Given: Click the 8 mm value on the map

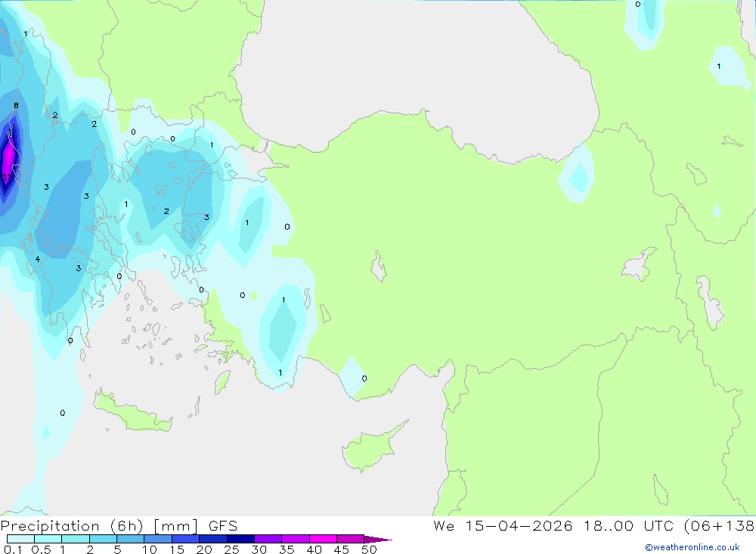Looking at the screenshot, I should click(x=16, y=106).
